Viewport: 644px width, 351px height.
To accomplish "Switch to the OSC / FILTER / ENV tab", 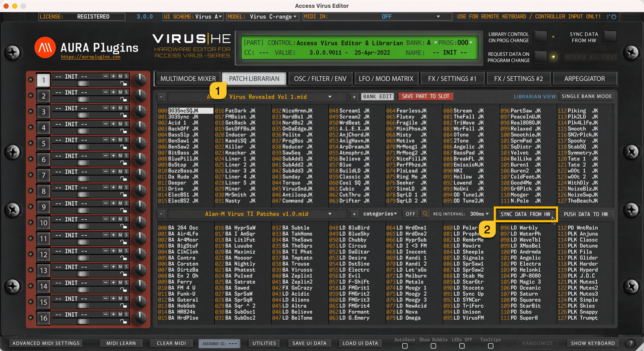I will (320, 79).
